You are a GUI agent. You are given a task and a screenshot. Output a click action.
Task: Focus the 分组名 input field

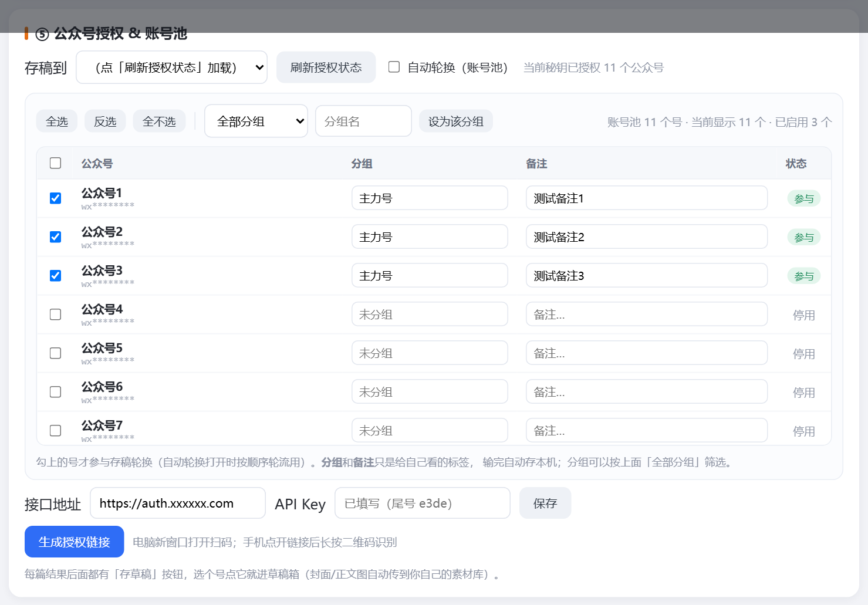(x=363, y=121)
